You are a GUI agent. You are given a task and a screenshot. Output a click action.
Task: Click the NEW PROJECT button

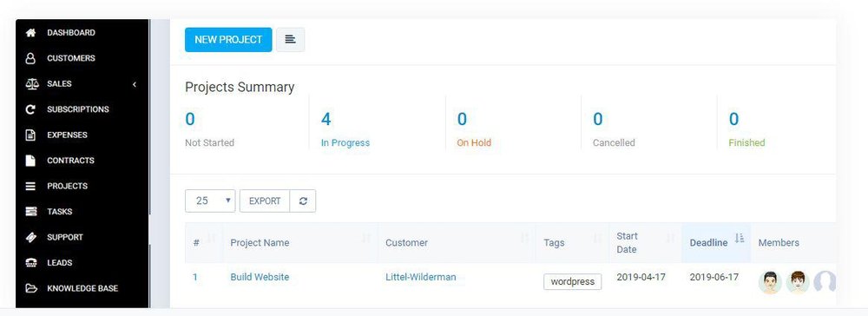tap(228, 39)
